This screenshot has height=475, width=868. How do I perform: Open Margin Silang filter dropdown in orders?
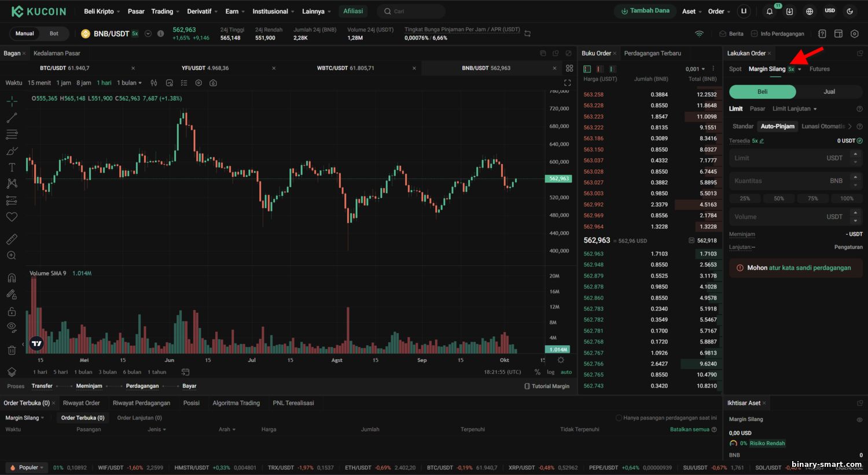(24, 418)
